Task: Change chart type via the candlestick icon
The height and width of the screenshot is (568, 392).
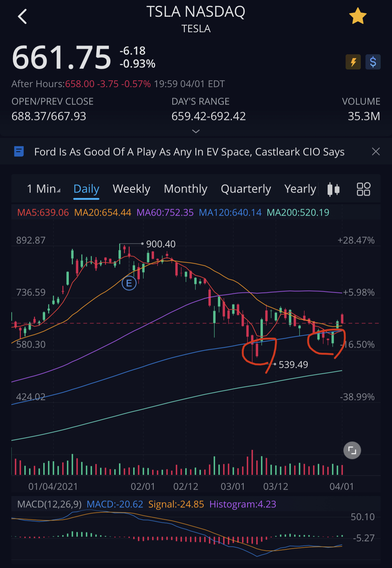Action: (x=333, y=189)
